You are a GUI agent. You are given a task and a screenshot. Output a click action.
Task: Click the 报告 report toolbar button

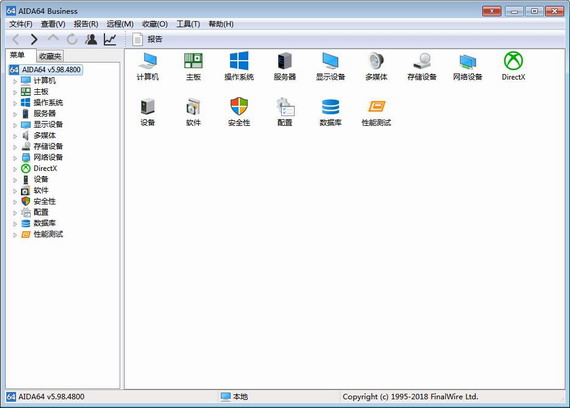(148, 39)
